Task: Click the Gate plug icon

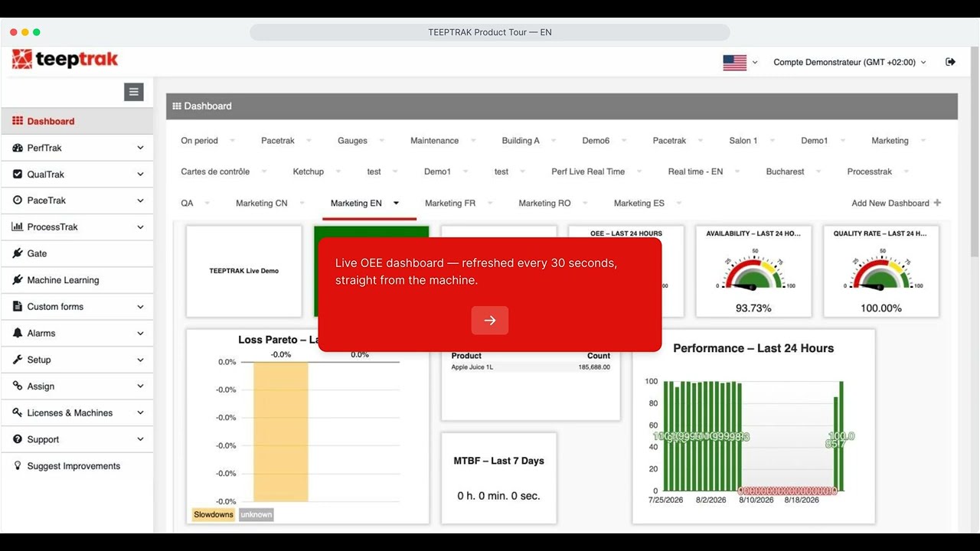Action: point(18,253)
